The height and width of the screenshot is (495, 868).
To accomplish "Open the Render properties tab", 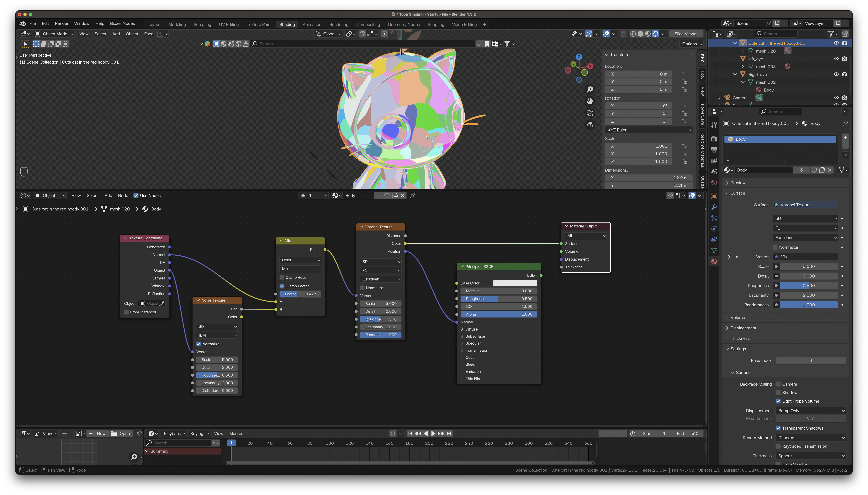I will 714,139.
